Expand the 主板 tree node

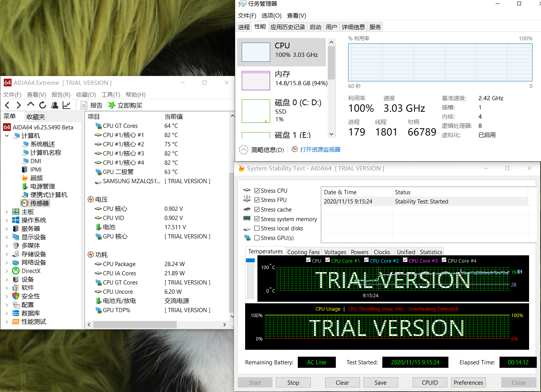click(7, 212)
